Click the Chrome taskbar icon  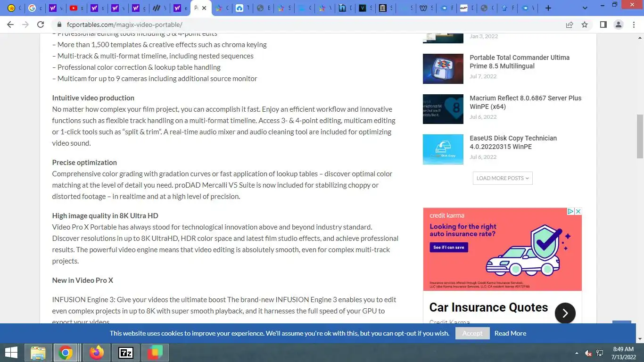[x=66, y=353]
